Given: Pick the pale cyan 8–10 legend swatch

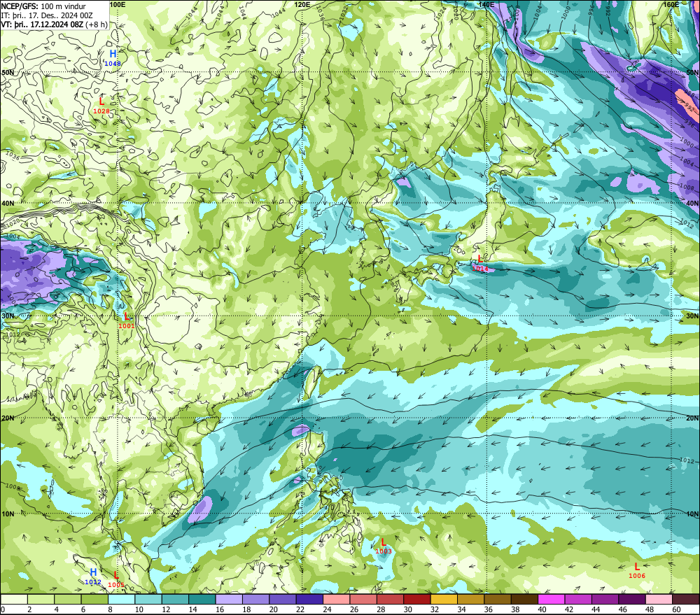Looking at the screenshot, I should 121,599.
